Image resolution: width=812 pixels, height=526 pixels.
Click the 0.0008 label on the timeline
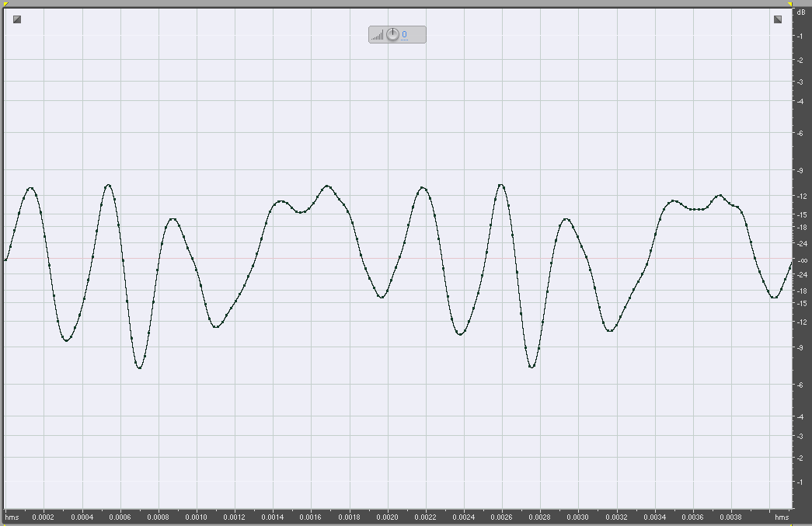click(159, 516)
